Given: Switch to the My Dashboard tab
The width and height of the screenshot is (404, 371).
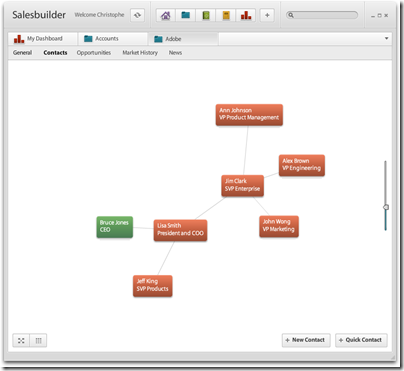Looking at the screenshot, I should pyautogui.click(x=43, y=39).
